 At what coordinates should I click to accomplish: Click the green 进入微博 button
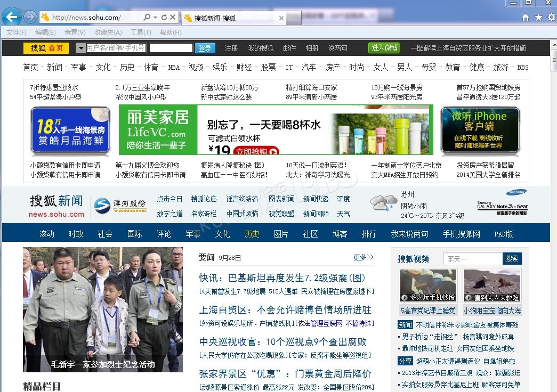click(384, 48)
